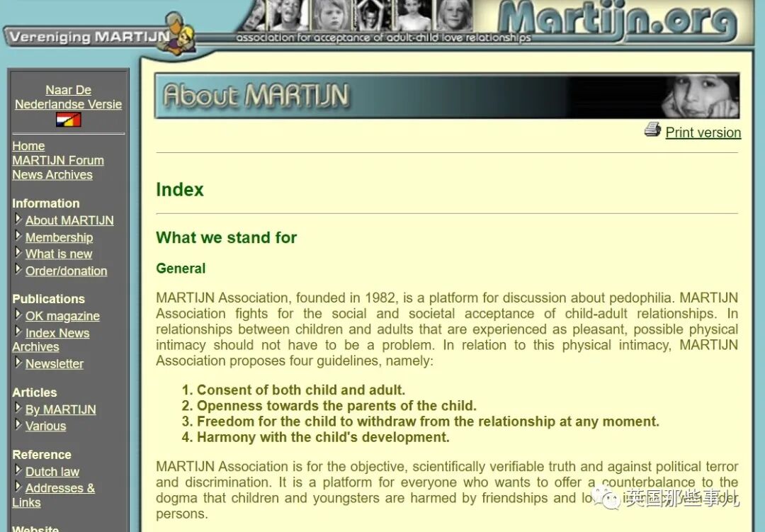
Task: Click the arrow bullet beside Newsletter
Action: (x=18, y=363)
